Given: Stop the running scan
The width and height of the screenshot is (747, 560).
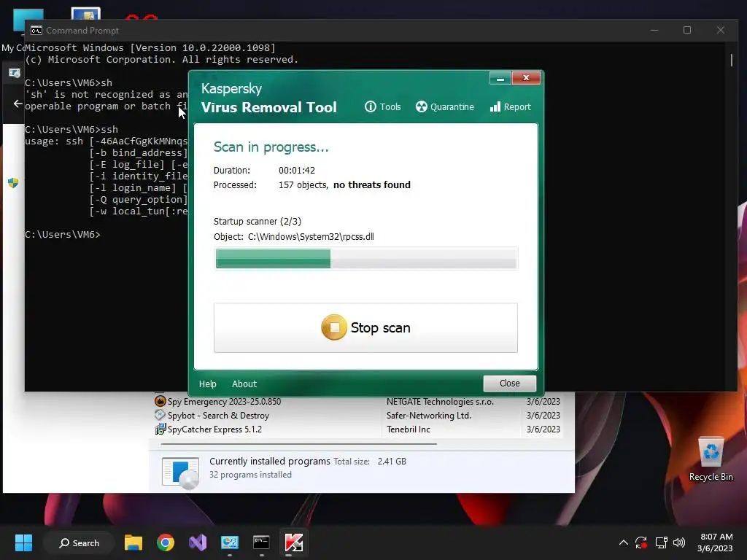Looking at the screenshot, I should pyautogui.click(x=365, y=327).
